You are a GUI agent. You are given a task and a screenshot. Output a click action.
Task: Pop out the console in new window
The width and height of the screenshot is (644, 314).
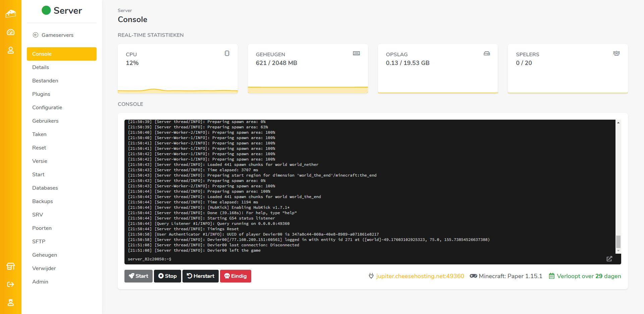609,259
